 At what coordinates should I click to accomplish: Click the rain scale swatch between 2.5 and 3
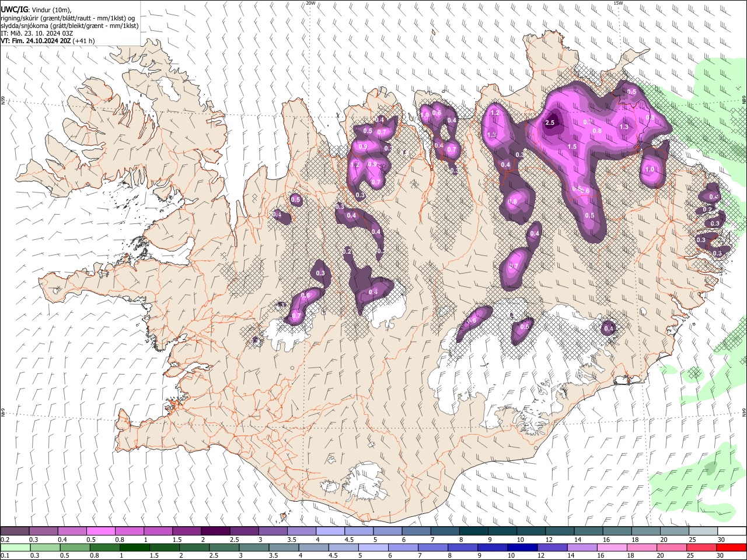(225, 547)
